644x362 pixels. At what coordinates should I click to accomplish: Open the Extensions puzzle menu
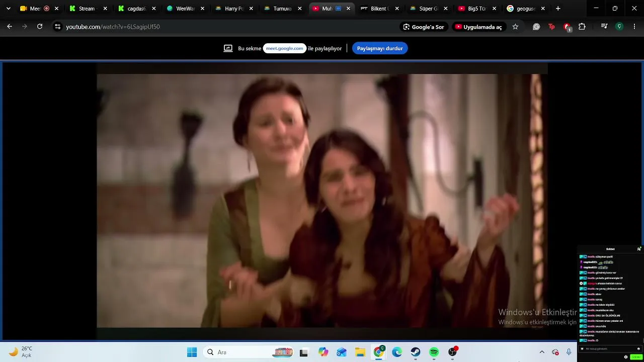click(x=582, y=27)
